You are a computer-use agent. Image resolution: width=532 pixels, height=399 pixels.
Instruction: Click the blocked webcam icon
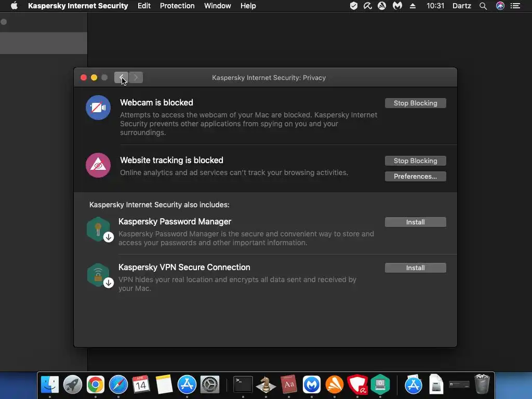98,108
